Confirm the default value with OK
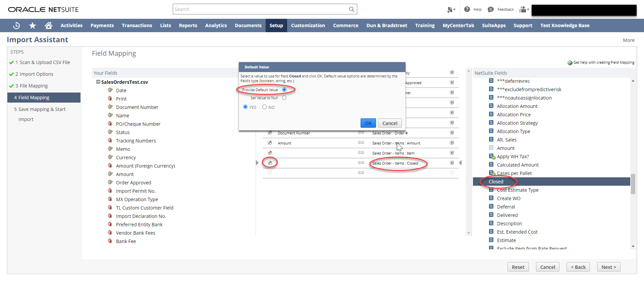 point(368,123)
